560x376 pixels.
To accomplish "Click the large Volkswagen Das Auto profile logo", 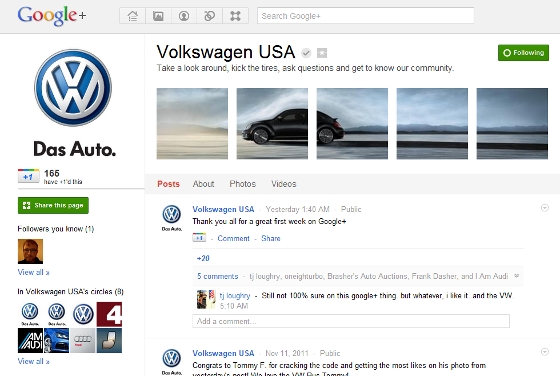I will click(73, 103).
